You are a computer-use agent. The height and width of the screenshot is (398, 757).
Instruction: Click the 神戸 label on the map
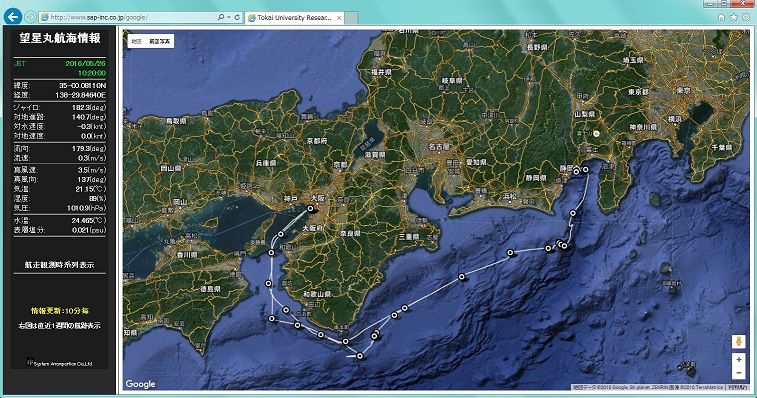tap(291, 199)
